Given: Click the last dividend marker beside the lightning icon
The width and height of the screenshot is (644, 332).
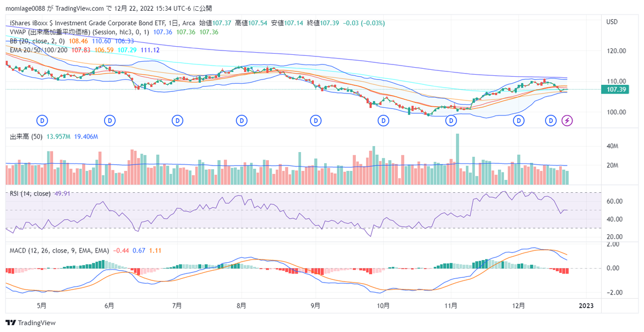Looking at the screenshot, I should click(x=551, y=120).
